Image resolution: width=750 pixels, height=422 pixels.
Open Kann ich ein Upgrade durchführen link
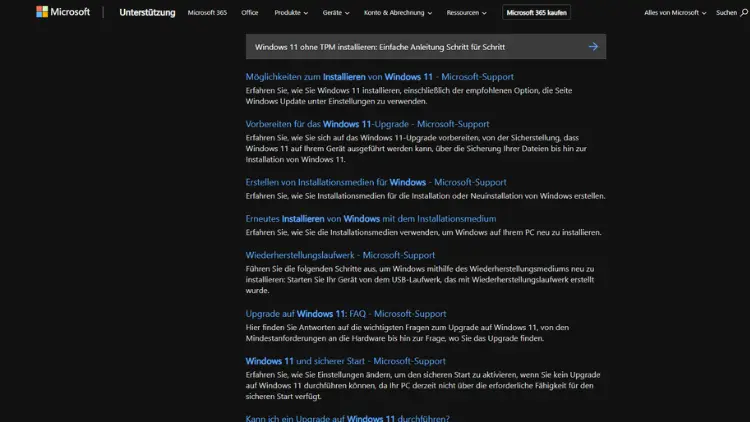point(347,418)
